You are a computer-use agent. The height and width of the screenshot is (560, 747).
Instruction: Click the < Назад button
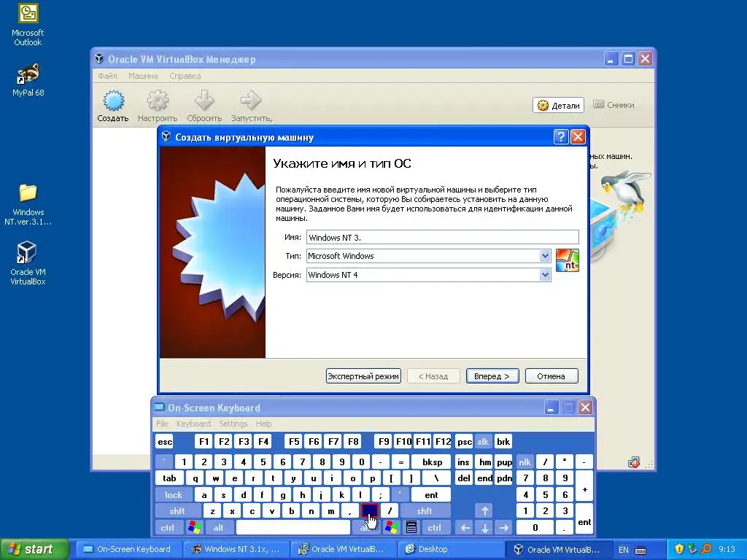click(x=433, y=376)
